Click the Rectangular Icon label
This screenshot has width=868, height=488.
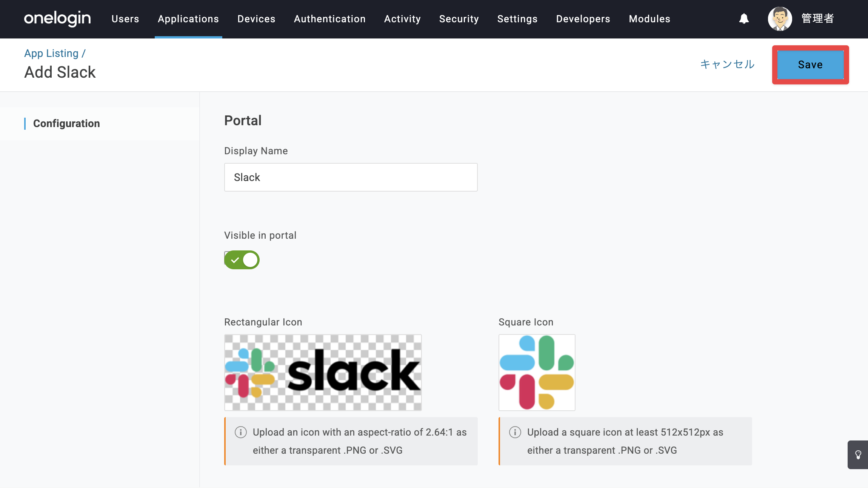click(263, 322)
